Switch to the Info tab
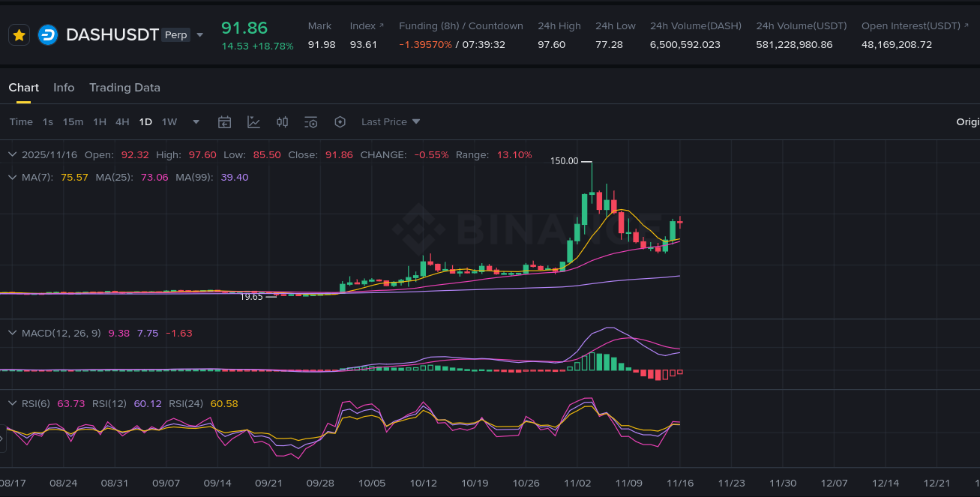 [64, 88]
